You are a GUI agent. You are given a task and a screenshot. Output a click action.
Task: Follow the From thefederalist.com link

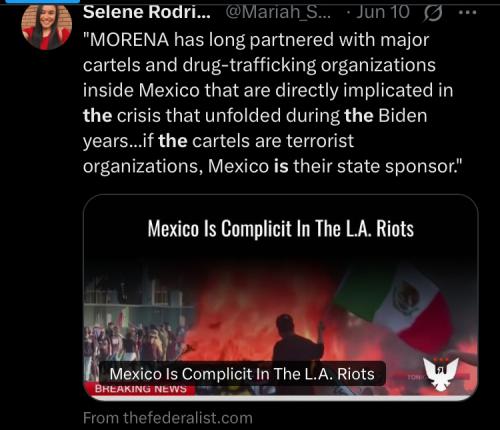(168, 418)
